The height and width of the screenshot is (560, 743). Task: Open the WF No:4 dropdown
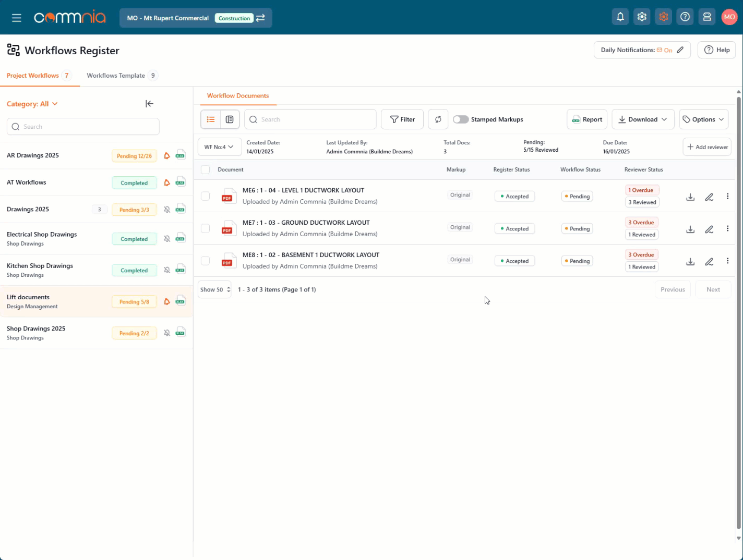pyautogui.click(x=219, y=147)
